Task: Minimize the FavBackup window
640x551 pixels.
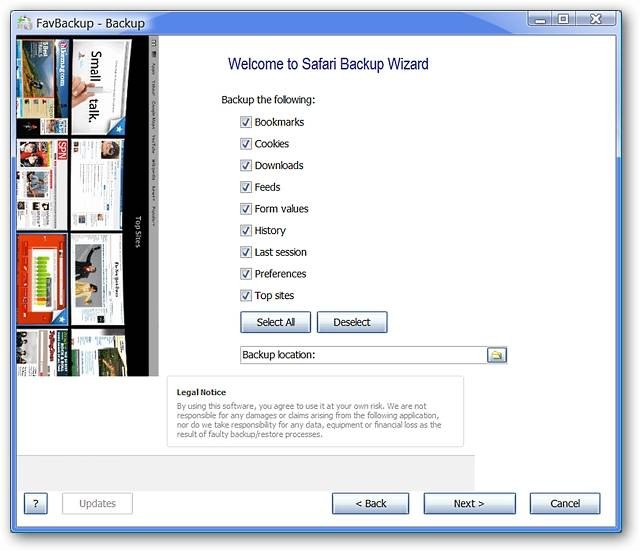Action: point(540,19)
